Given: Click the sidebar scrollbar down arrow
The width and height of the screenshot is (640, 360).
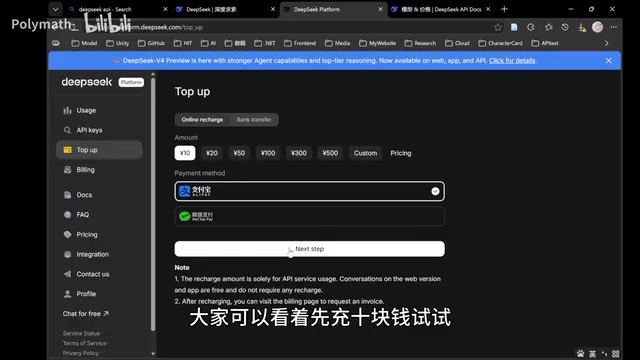Looking at the screenshot, I should (153, 354).
